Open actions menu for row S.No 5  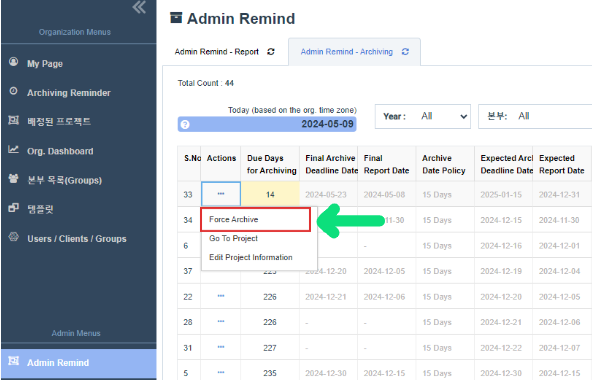coord(221,373)
